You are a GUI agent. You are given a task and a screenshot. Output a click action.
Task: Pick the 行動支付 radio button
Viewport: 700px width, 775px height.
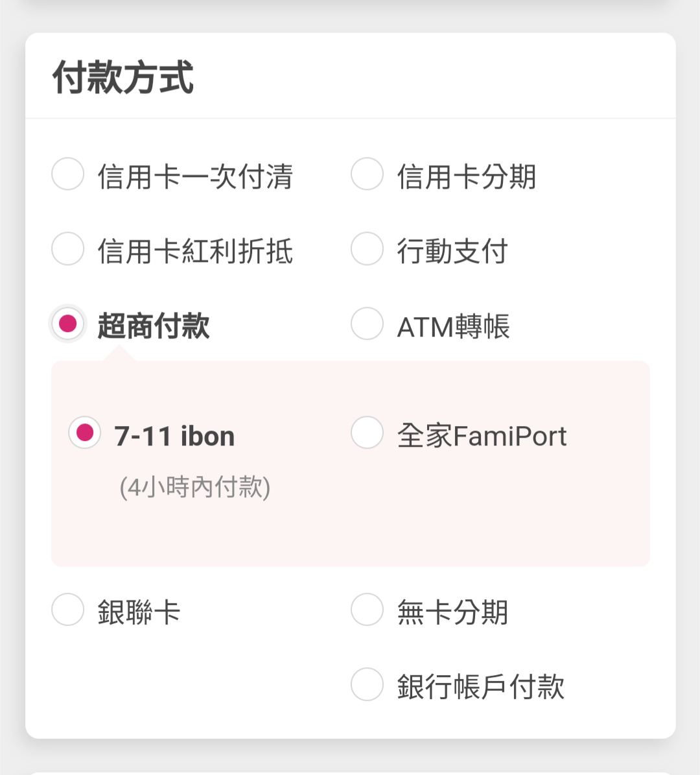pyautogui.click(x=367, y=249)
